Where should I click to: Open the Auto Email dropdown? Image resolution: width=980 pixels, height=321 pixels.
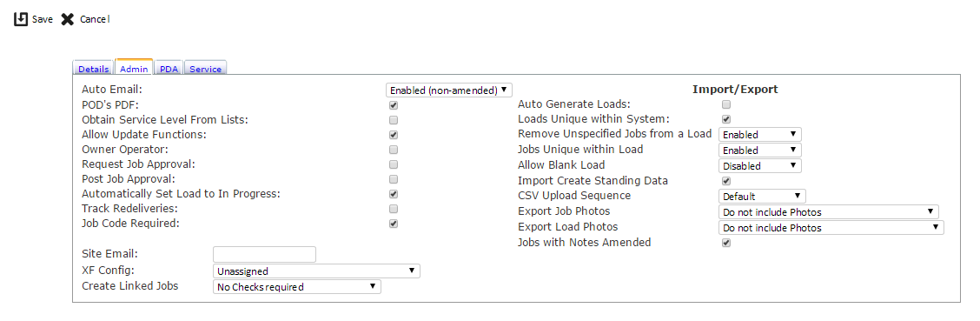point(449,90)
